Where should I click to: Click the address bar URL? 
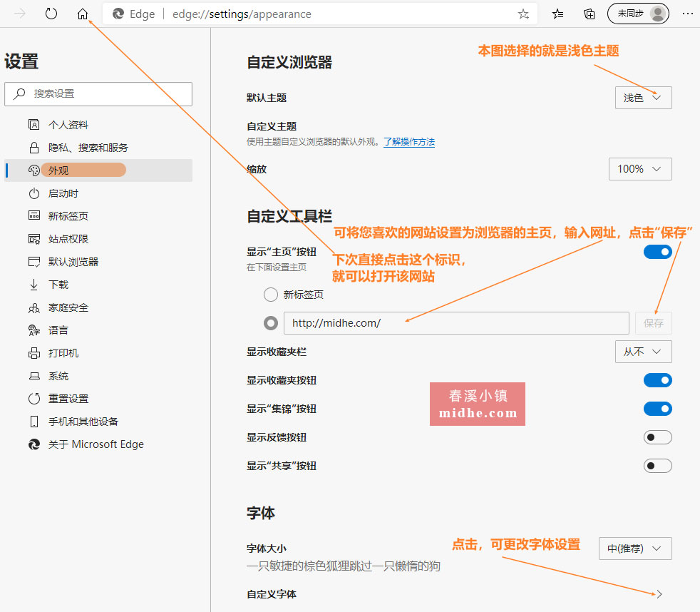click(x=242, y=14)
